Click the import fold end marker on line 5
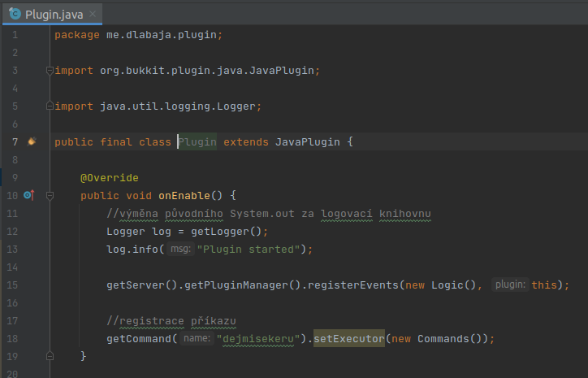Screen dimensions: 588x378 click(50, 106)
